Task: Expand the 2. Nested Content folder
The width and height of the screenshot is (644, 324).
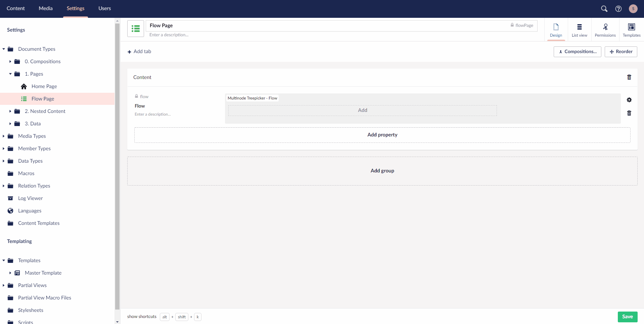Action: [x=10, y=111]
